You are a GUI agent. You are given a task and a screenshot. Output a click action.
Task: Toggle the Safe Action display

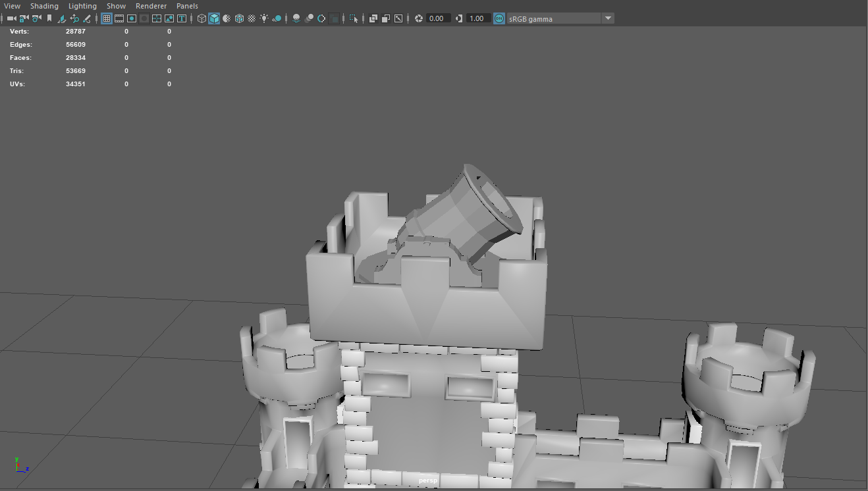(169, 18)
